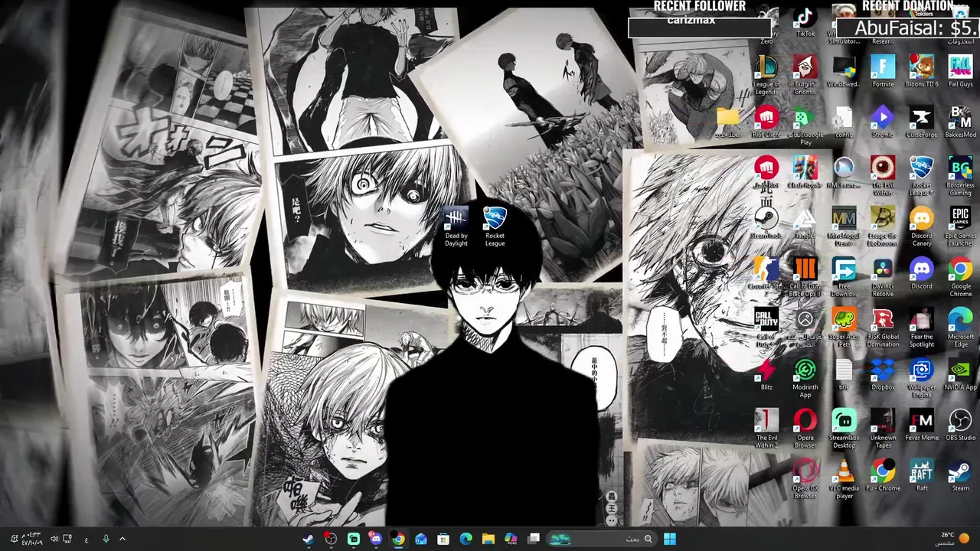
Task: Select the Super Auto Pets icon
Action: (844, 327)
